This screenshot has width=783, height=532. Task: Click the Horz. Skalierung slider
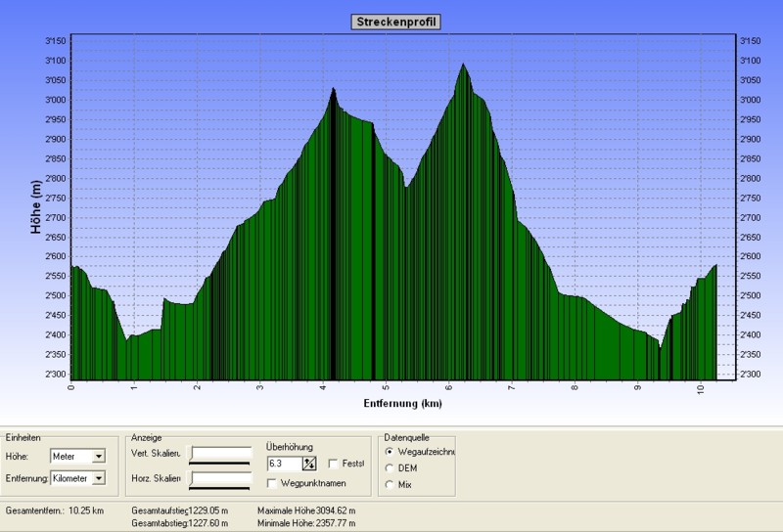(x=220, y=479)
